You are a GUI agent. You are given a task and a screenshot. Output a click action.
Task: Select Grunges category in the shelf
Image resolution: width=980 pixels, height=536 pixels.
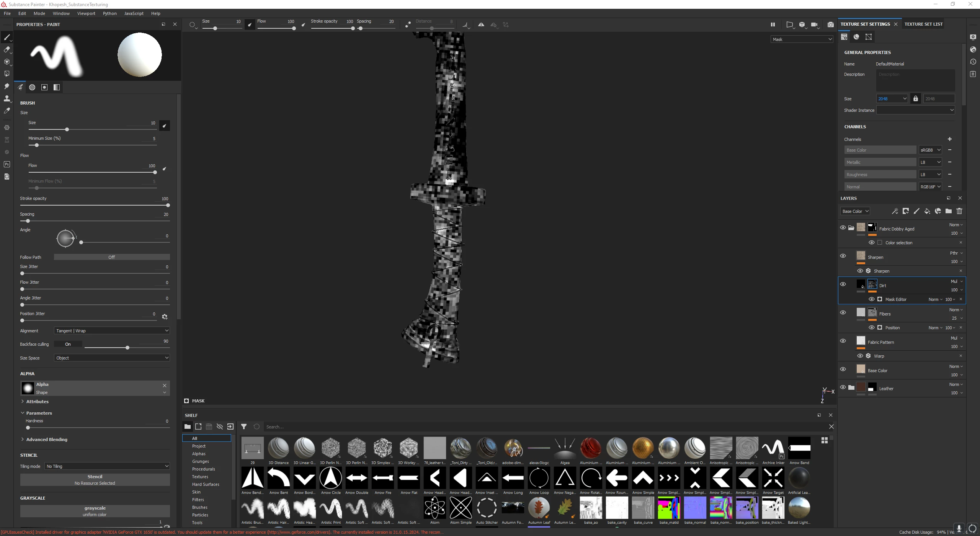200,461
